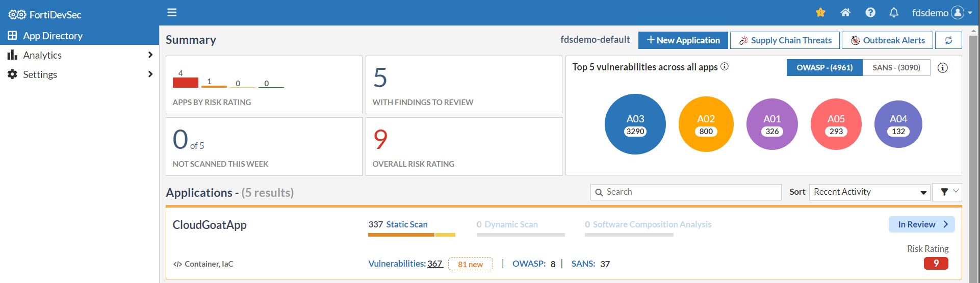
Task: Open the Recent Activity sort dropdown
Action: click(x=870, y=192)
